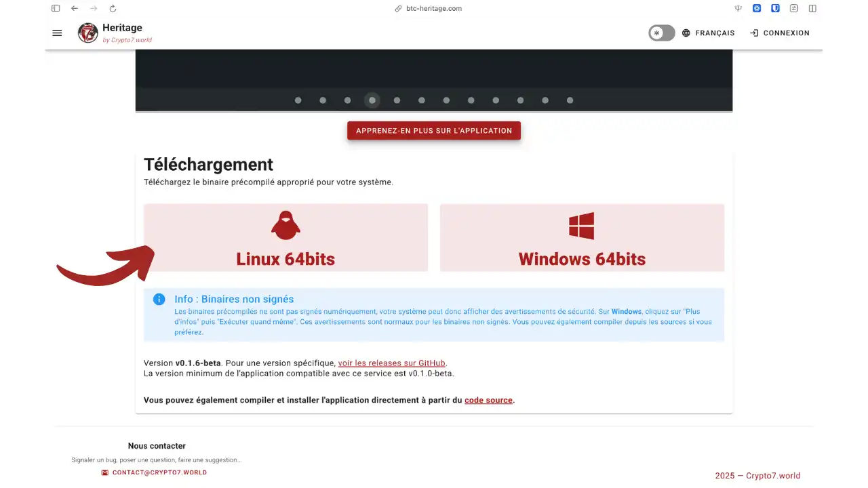Select the Windows logo download icon
This screenshot has height=488, width=868.
(581, 224)
